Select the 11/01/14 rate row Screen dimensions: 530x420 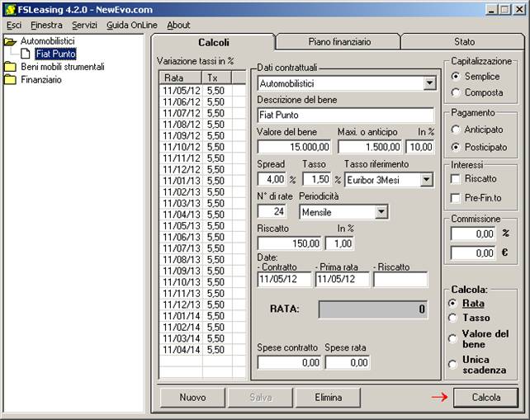tap(202, 316)
